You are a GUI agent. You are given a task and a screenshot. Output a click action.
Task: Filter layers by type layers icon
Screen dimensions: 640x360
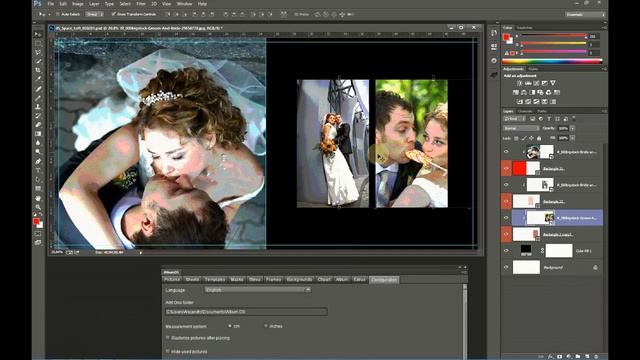pos(549,119)
